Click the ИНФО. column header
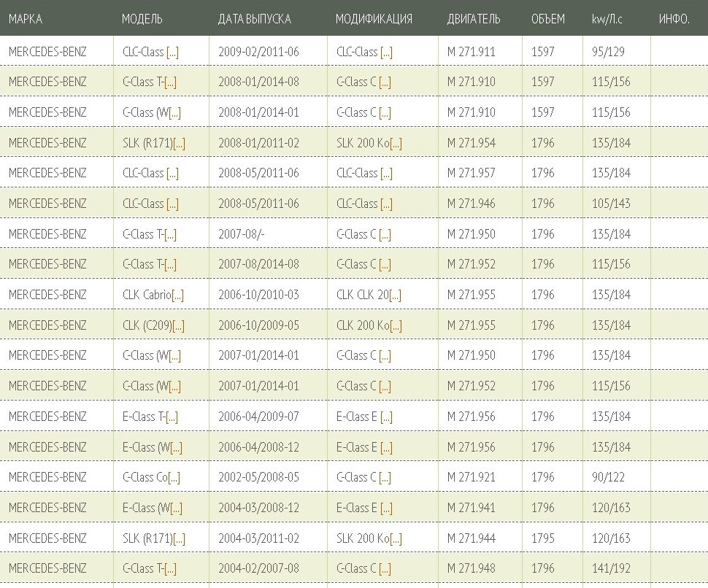The width and height of the screenshot is (708, 588). (674, 19)
